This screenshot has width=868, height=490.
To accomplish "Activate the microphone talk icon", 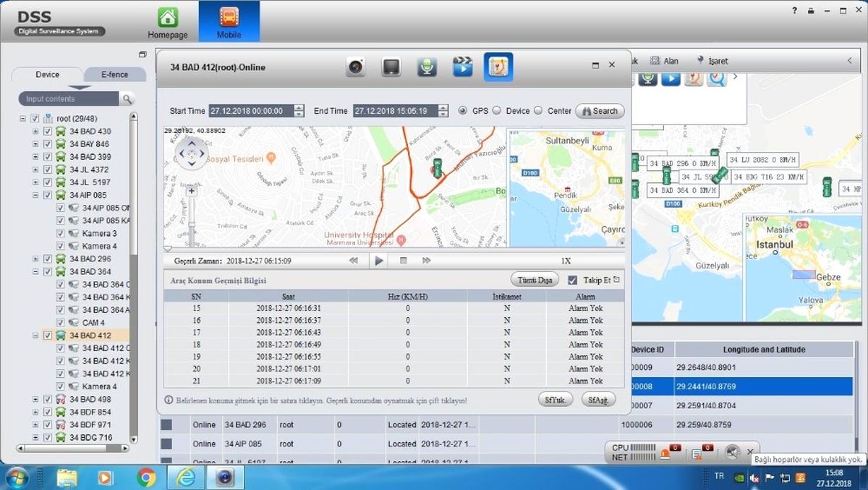I will coord(427,67).
